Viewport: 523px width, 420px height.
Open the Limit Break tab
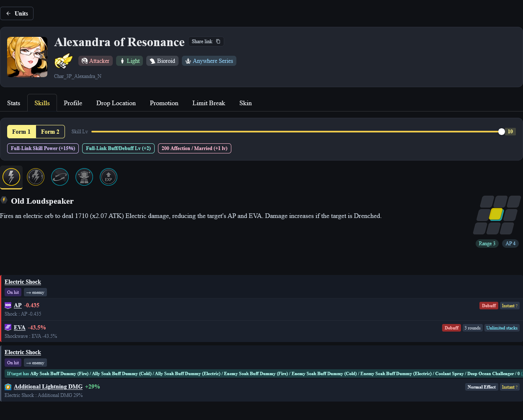click(209, 103)
